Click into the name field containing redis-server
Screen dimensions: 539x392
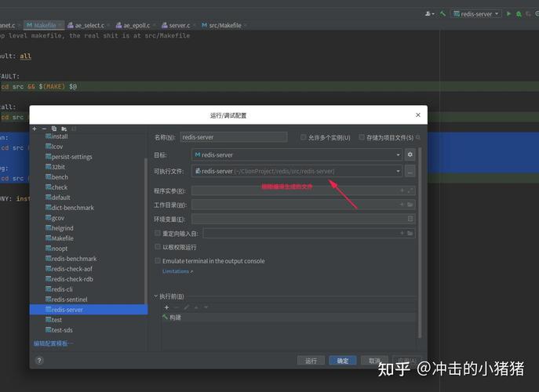(233, 137)
